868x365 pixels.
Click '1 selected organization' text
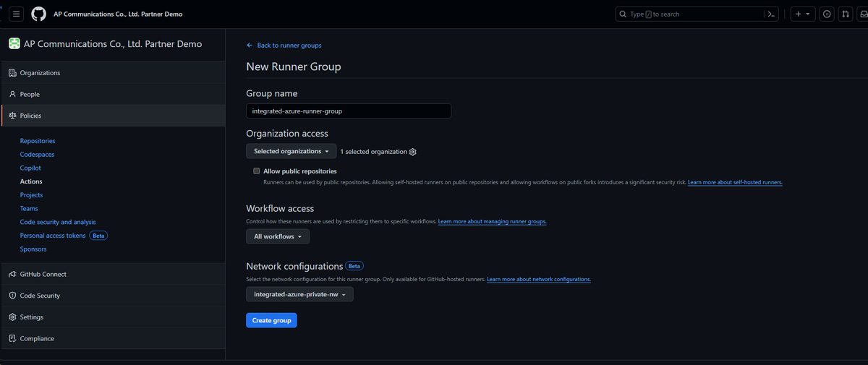[x=374, y=152]
